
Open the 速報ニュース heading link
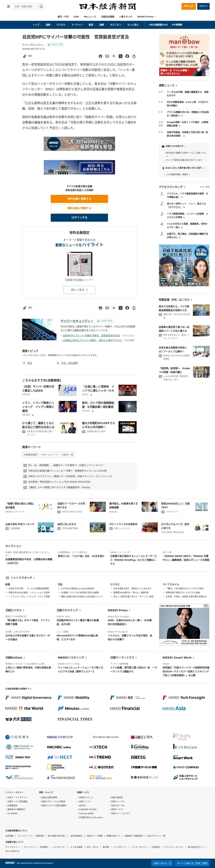[x=168, y=85]
